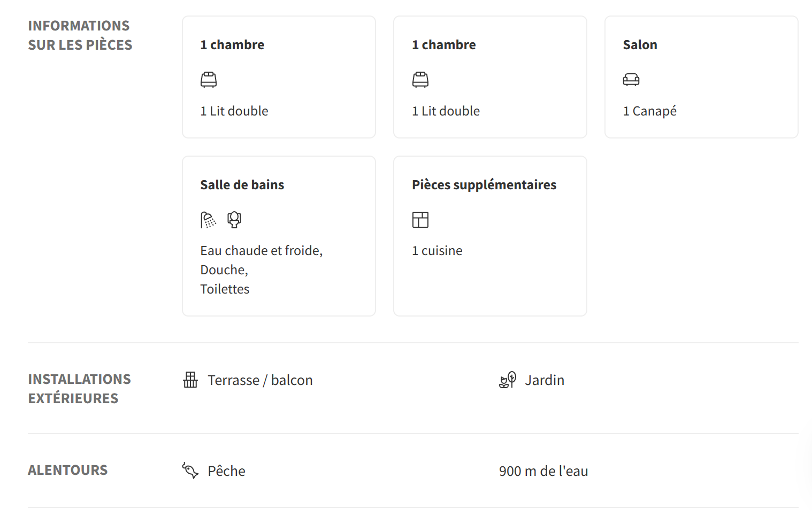Screen dimensions: 812x524
Task: Click the 900 m de l'eau text
Action: (543, 471)
